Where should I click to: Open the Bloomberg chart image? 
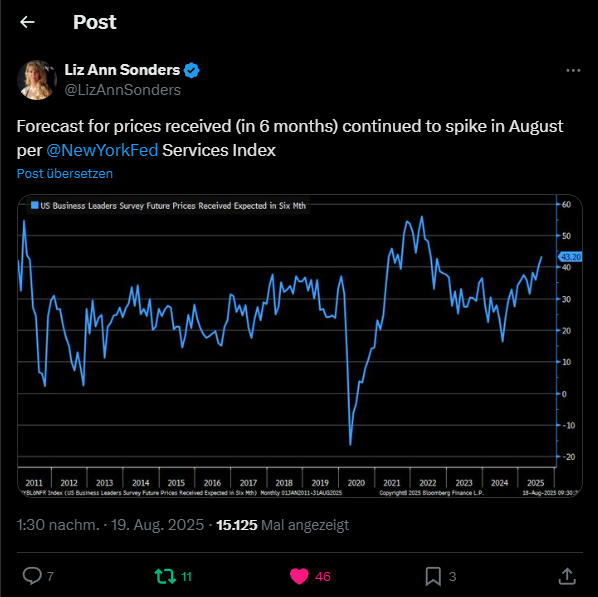coord(300,346)
